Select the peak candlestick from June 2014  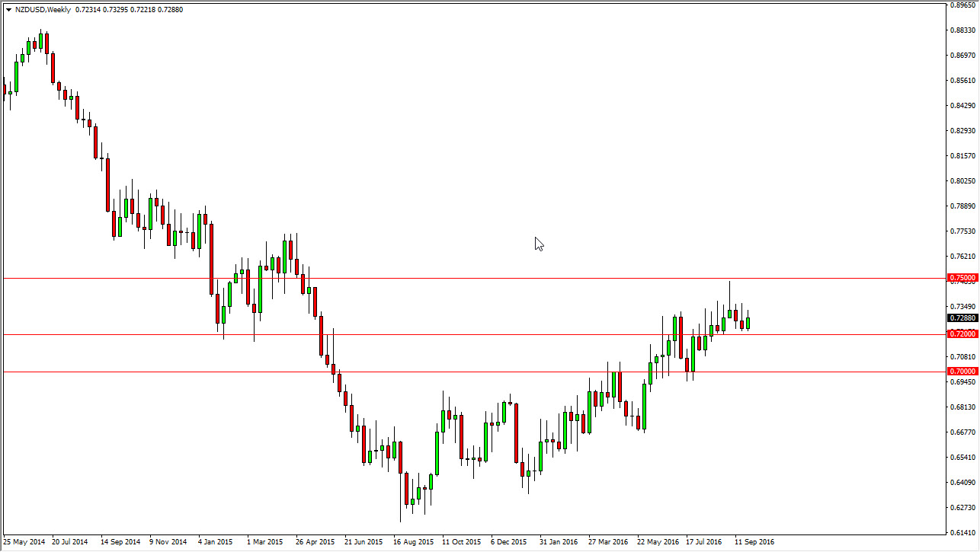[x=40, y=42]
